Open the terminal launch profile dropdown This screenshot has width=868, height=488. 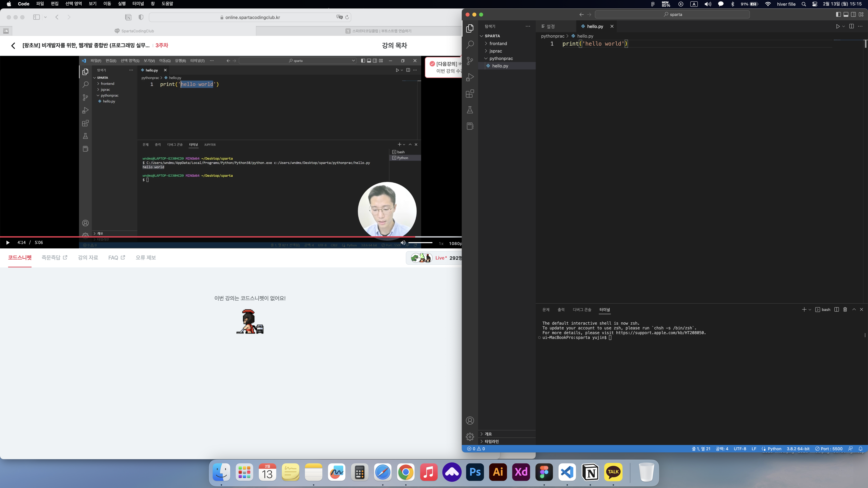(810, 310)
